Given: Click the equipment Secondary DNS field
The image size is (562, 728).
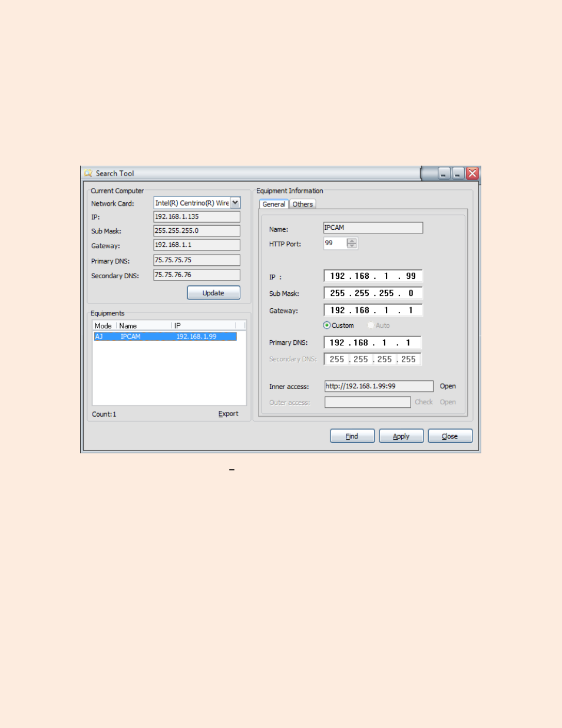Looking at the screenshot, I should (x=373, y=359).
